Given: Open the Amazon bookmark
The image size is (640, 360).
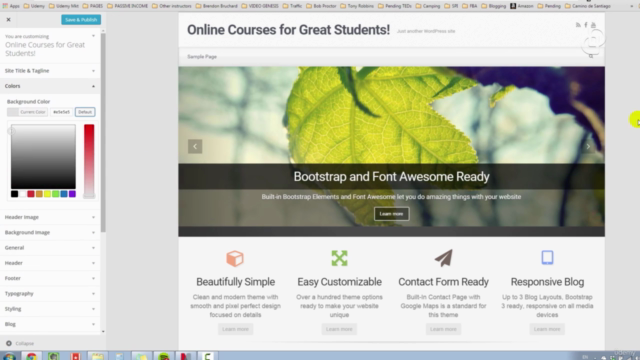Looking at the screenshot, I should pos(522,6).
